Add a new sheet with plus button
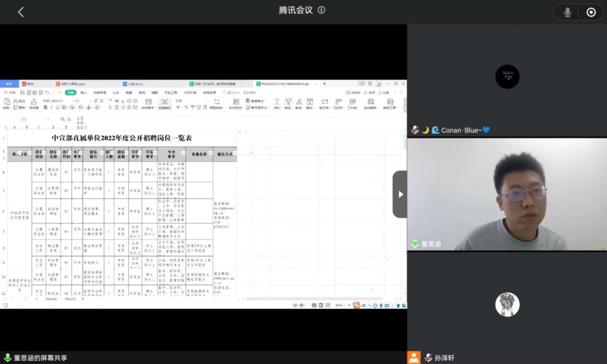The height and width of the screenshot is (364, 607). tap(82, 299)
